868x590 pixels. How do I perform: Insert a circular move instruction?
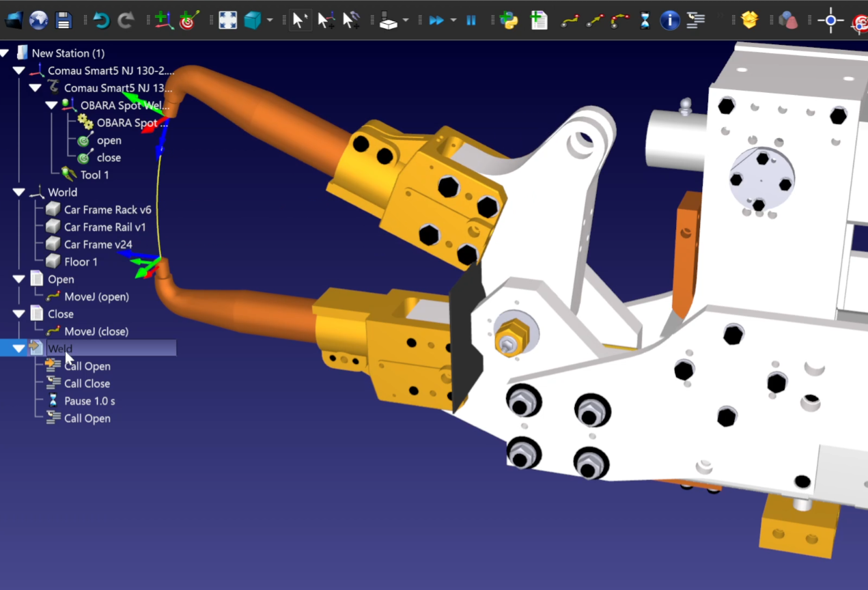pos(619,20)
